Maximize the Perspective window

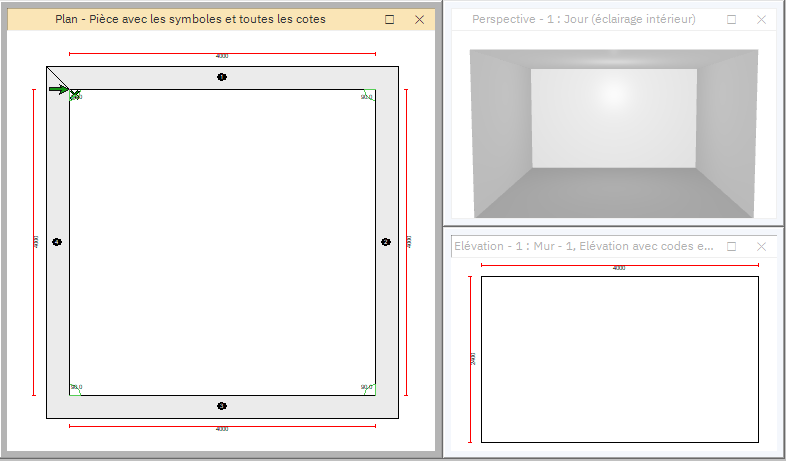pyautogui.click(x=732, y=19)
